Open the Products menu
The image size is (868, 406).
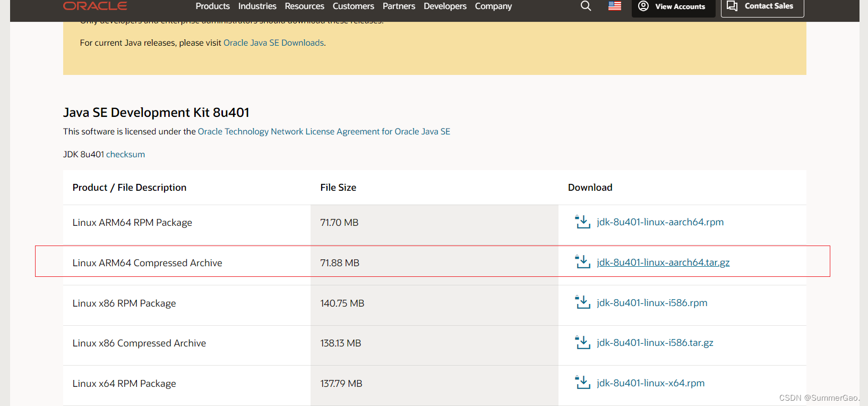(x=212, y=6)
